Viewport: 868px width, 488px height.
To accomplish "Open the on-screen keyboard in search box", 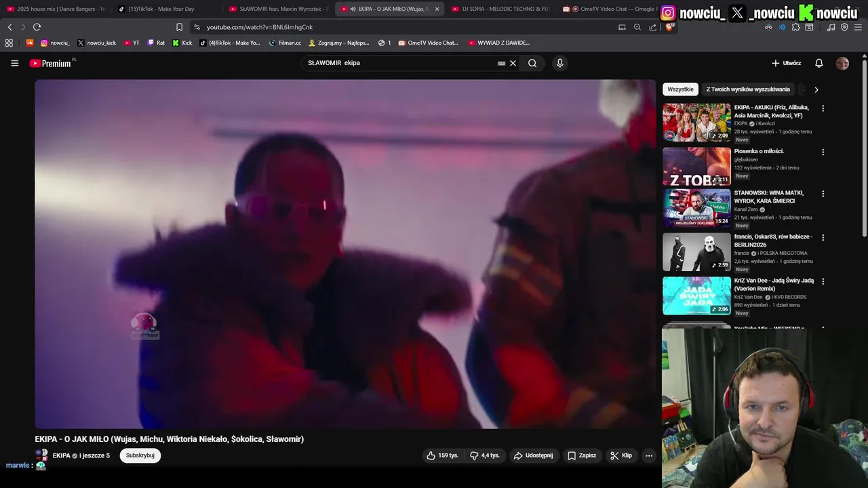I will click(x=501, y=63).
